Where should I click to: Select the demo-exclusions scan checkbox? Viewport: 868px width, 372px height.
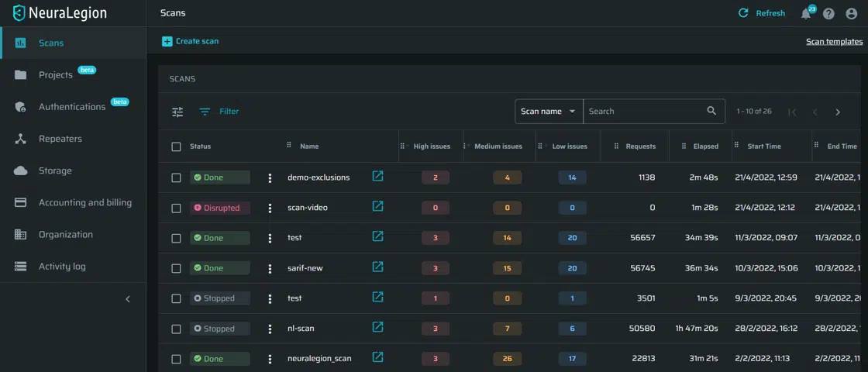click(x=176, y=177)
